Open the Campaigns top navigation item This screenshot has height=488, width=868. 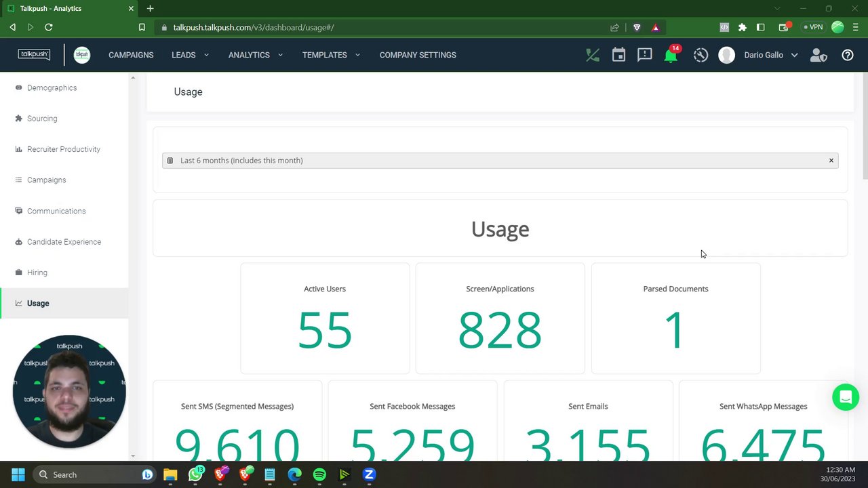pyautogui.click(x=131, y=55)
